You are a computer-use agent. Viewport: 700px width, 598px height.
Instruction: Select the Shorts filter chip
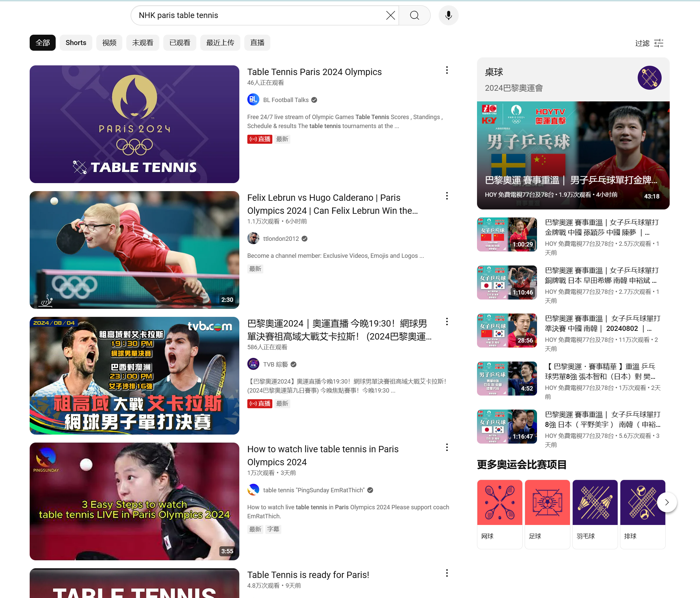(76, 43)
